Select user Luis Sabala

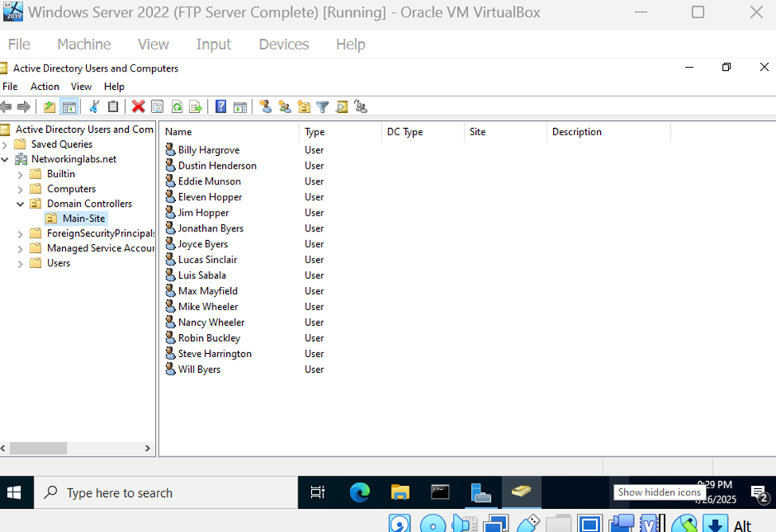tap(202, 275)
